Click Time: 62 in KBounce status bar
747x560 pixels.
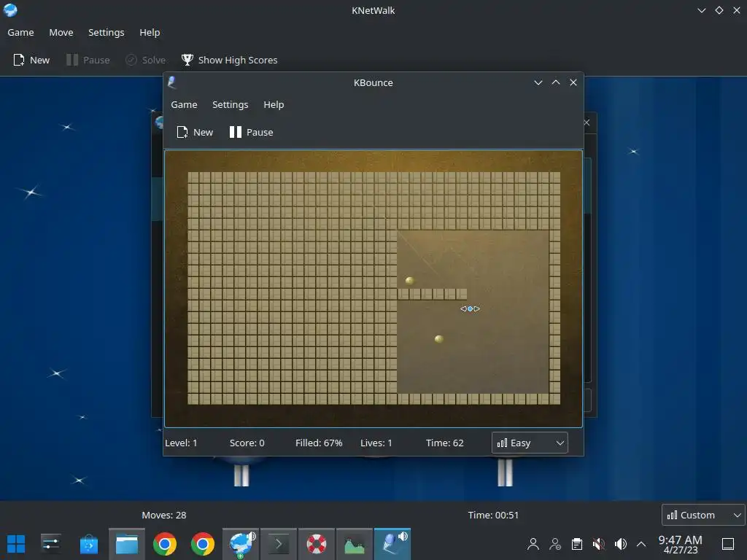pyautogui.click(x=444, y=443)
